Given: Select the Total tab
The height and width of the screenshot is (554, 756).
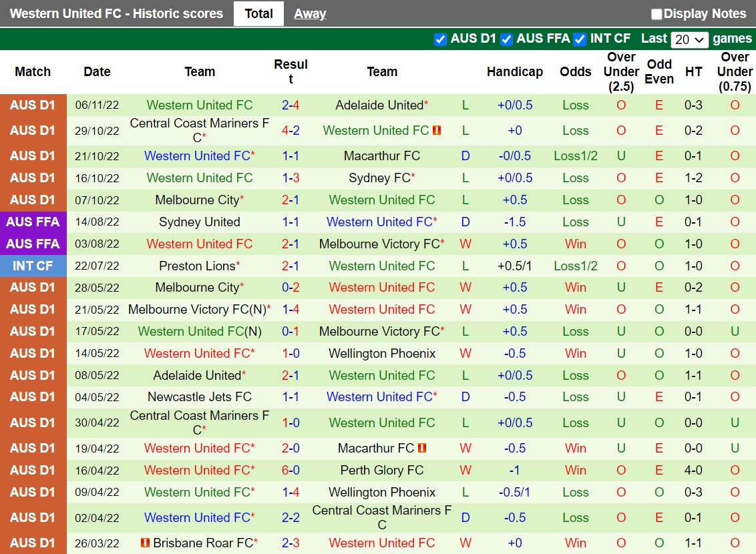Looking at the screenshot, I should [x=258, y=13].
